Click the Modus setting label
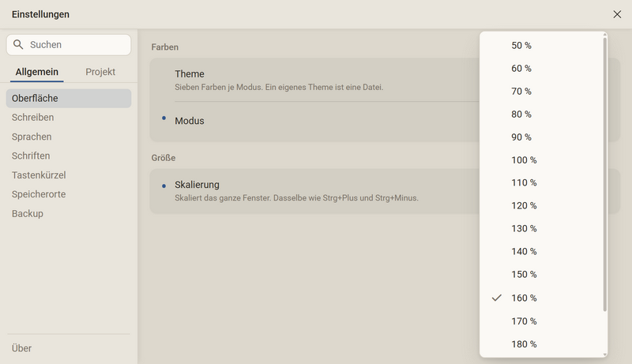 click(190, 121)
